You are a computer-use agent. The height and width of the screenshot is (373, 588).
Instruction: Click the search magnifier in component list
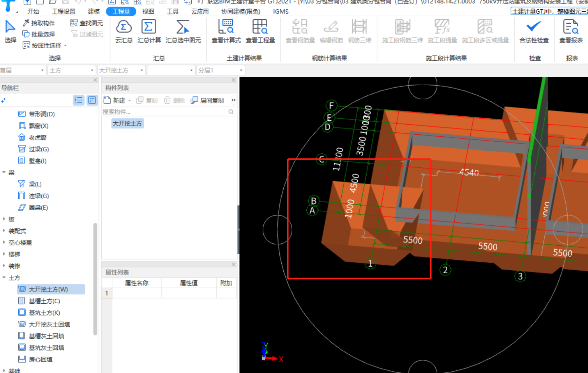[231, 112]
